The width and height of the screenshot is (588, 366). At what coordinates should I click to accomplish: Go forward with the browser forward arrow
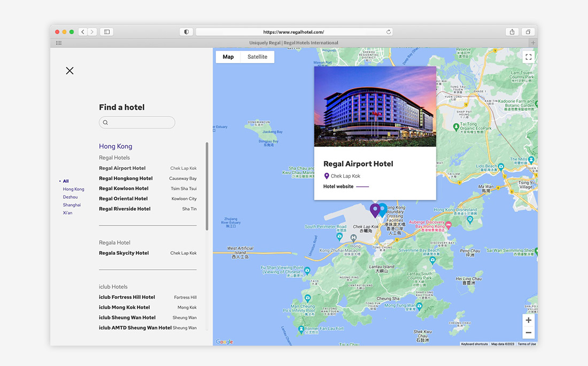tap(92, 32)
